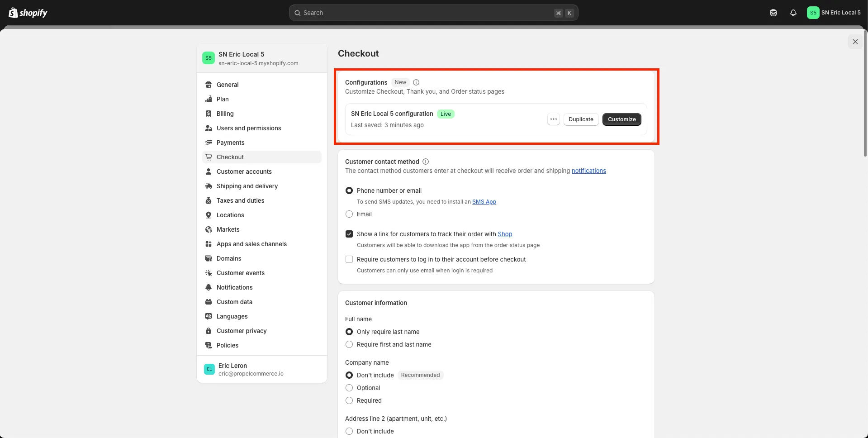This screenshot has width=868, height=438.
Task: Click the Users and permissions icon
Action: pos(209,128)
